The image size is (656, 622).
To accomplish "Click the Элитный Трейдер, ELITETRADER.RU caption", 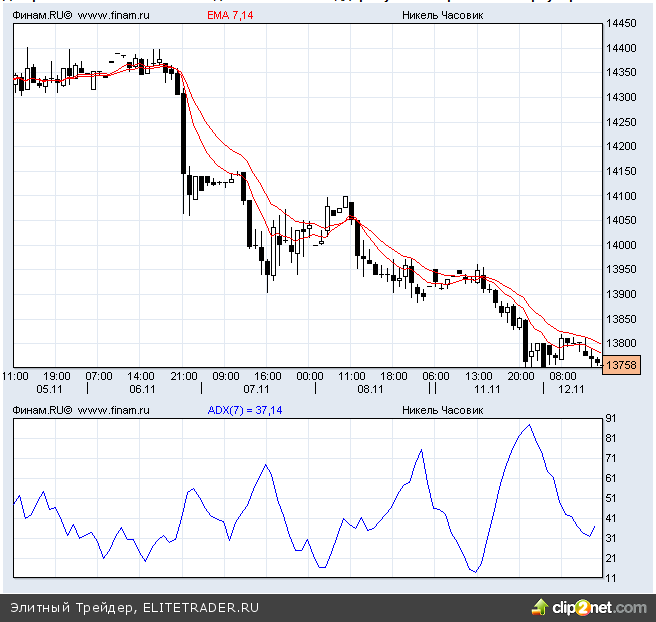I will point(134,607).
